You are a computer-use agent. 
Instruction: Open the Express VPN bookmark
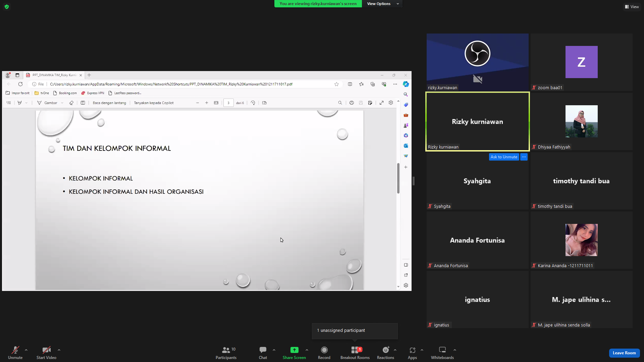93,93
